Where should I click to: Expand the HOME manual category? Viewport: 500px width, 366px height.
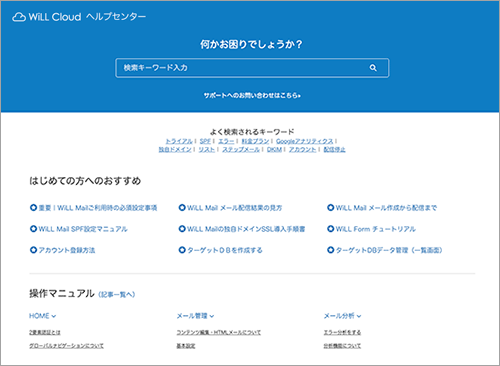[x=43, y=316]
